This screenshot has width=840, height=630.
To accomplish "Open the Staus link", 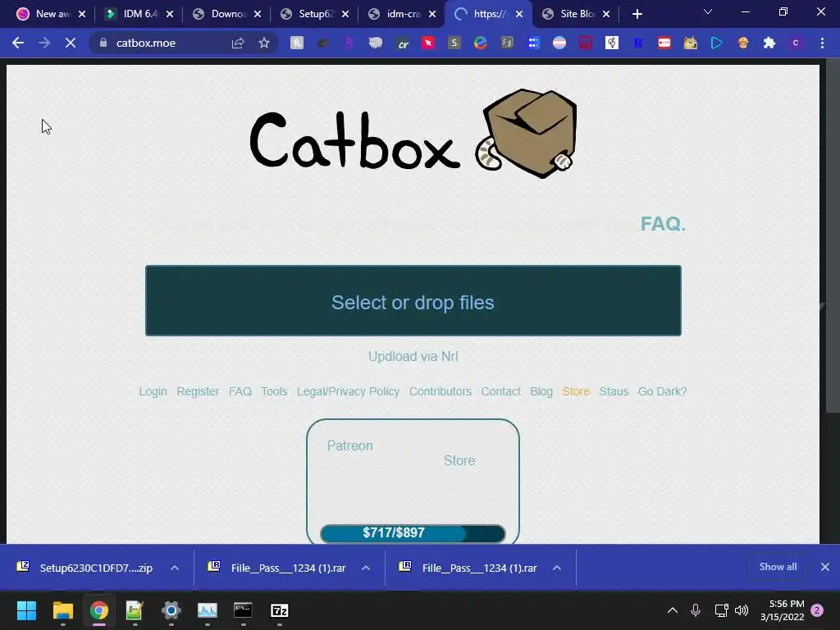I will 614,391.
